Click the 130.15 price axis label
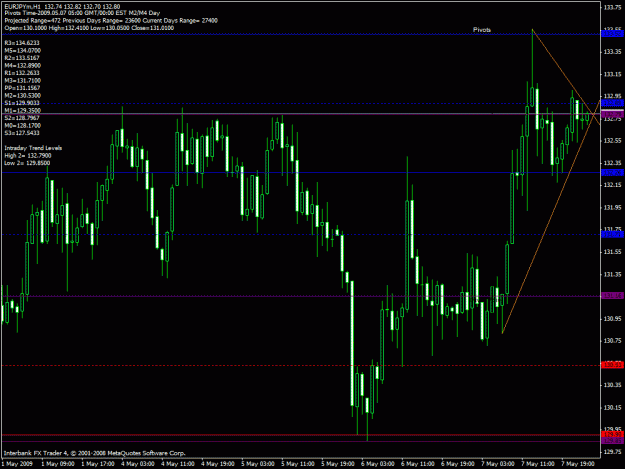Screen dimensions: 625x469 612,408
